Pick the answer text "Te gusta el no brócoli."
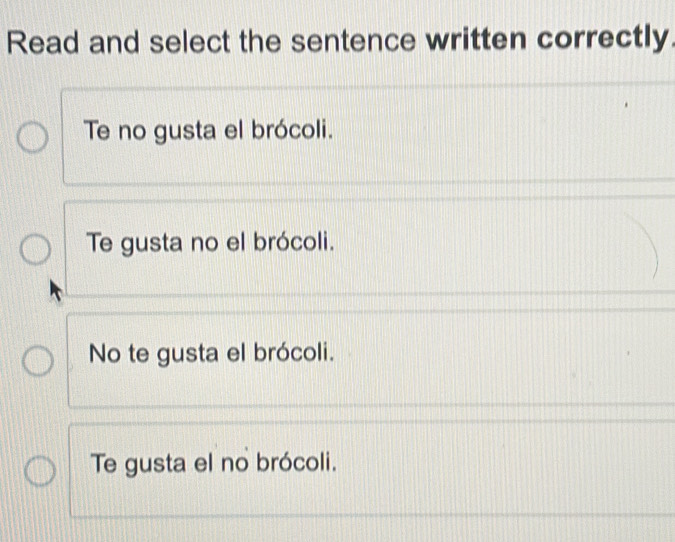Screen dimensions: 675x542 pos(211,465)
